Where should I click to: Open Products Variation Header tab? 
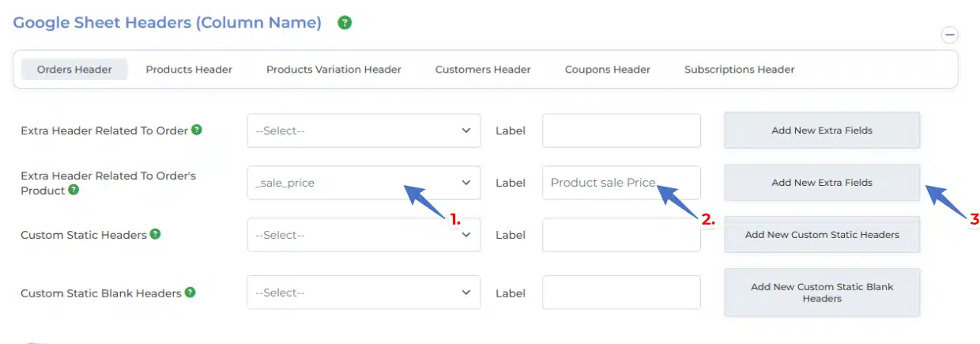click(x=334, y=70)
